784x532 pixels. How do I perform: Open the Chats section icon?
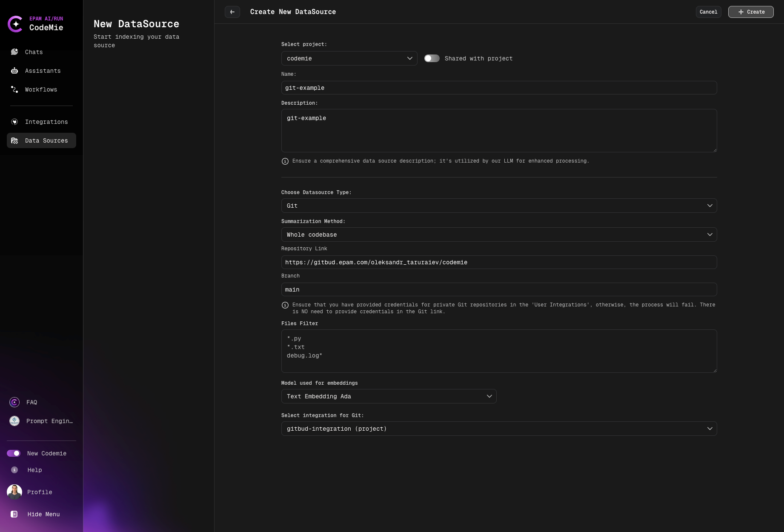point(14,51)
